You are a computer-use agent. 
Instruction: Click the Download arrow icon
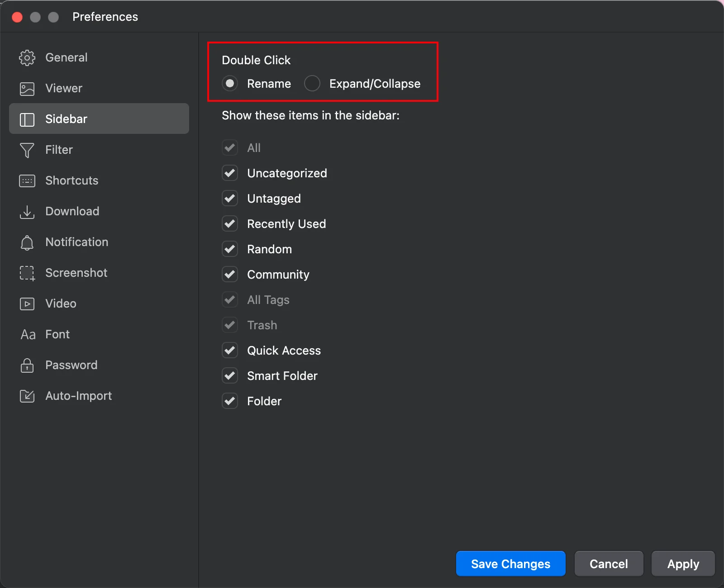27,212
